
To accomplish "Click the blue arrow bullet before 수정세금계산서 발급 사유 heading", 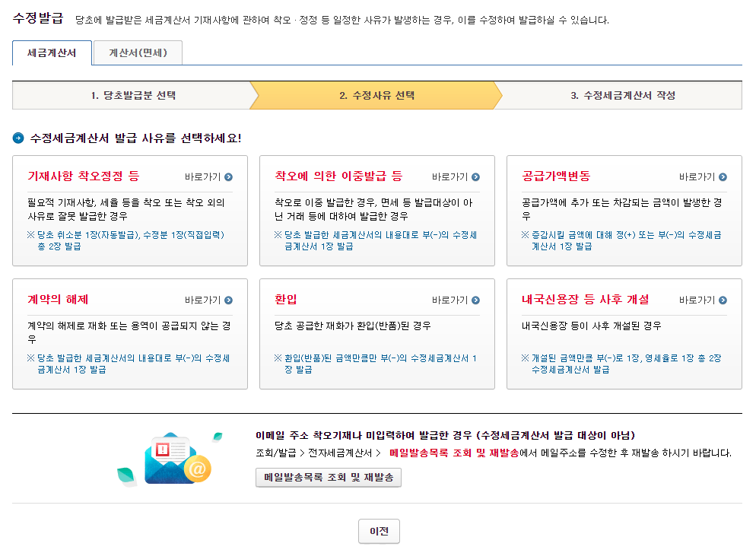I will click(18, 138).
